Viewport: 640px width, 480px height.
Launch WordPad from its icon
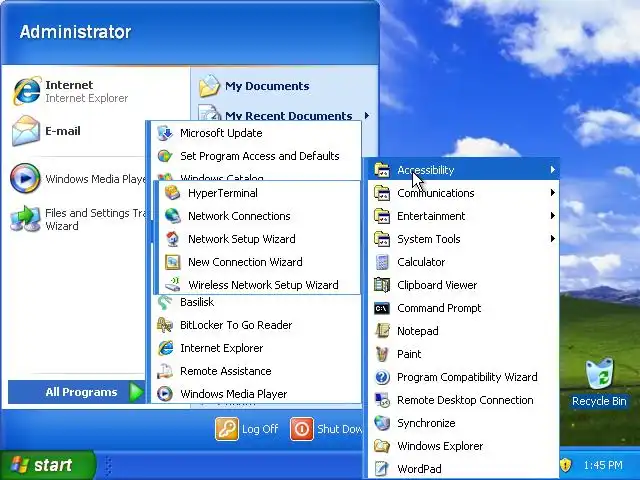tap(382, 469)
